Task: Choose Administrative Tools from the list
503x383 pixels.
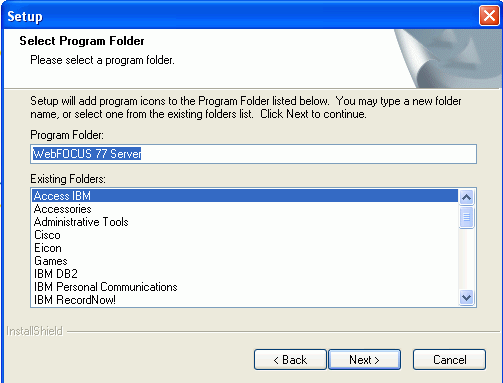Action: click(x=245, y=222)
